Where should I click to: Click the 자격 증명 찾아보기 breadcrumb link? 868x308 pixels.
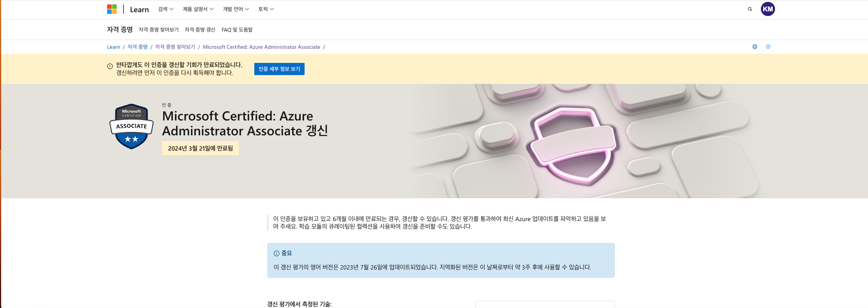[175, 47]
